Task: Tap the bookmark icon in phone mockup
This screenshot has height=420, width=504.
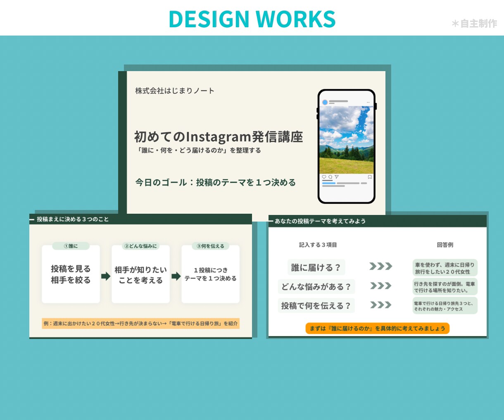Action: pos(369,177)
